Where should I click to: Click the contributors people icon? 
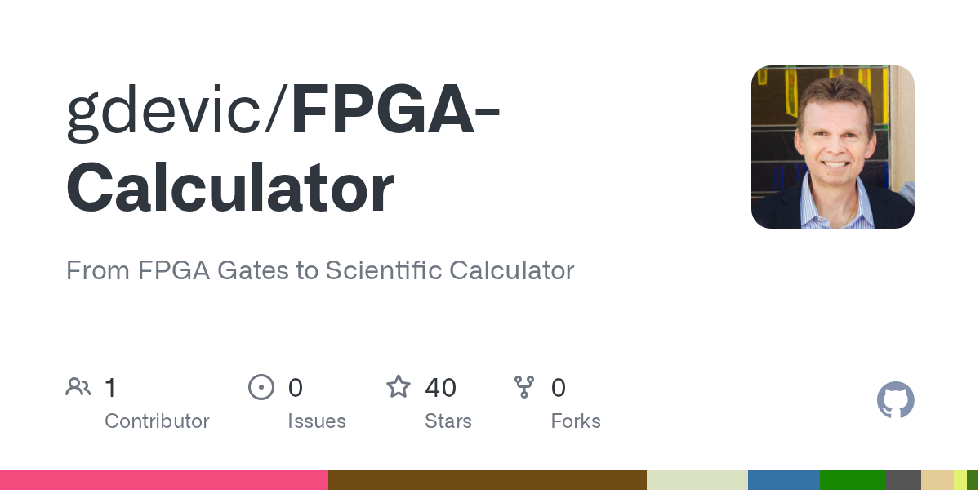coord(78,387)
